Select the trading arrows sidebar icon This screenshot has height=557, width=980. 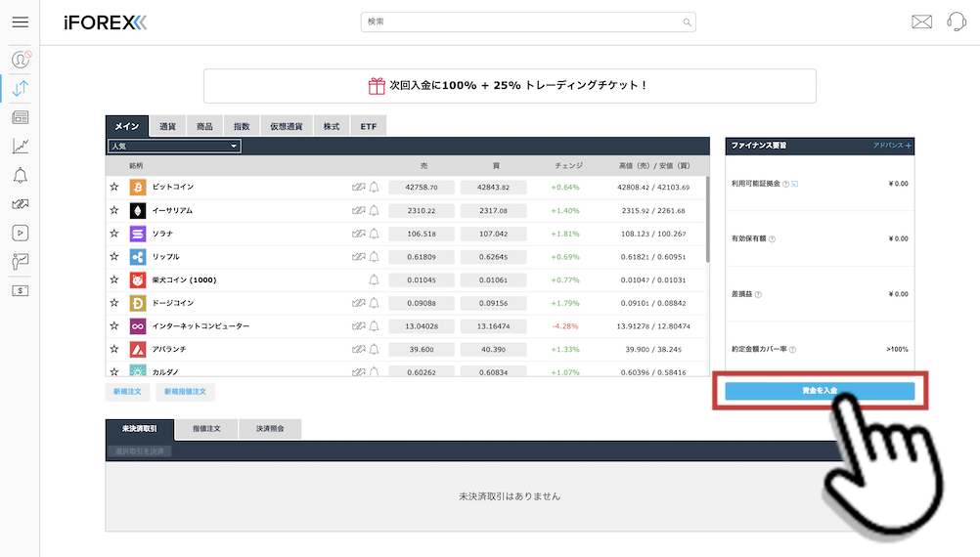pos(20,88)
